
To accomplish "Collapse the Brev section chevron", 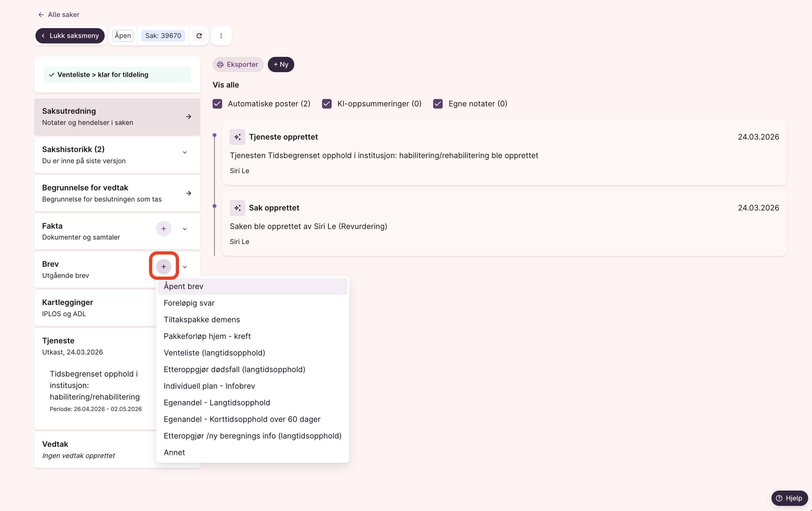I will click(x=185, y=267).
